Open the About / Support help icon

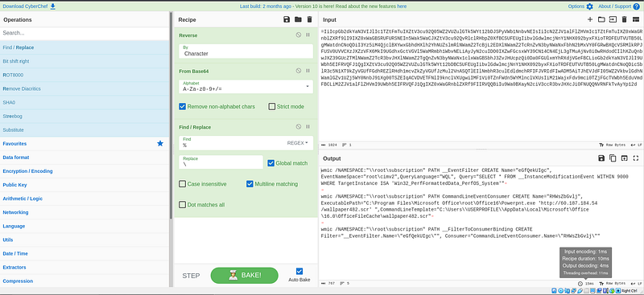[636, 6]
